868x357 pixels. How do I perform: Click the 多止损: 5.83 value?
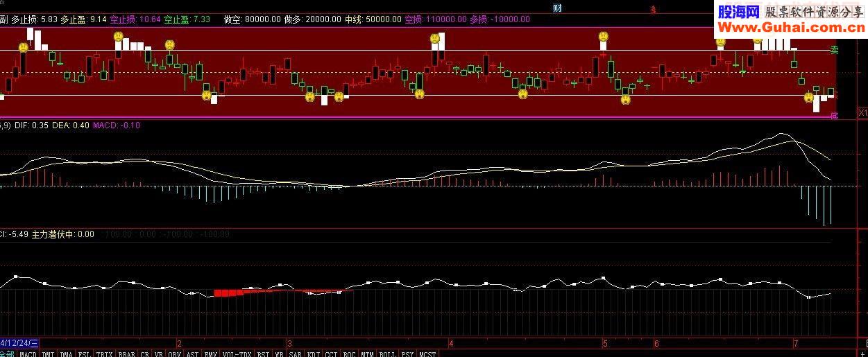pos(34,19)
